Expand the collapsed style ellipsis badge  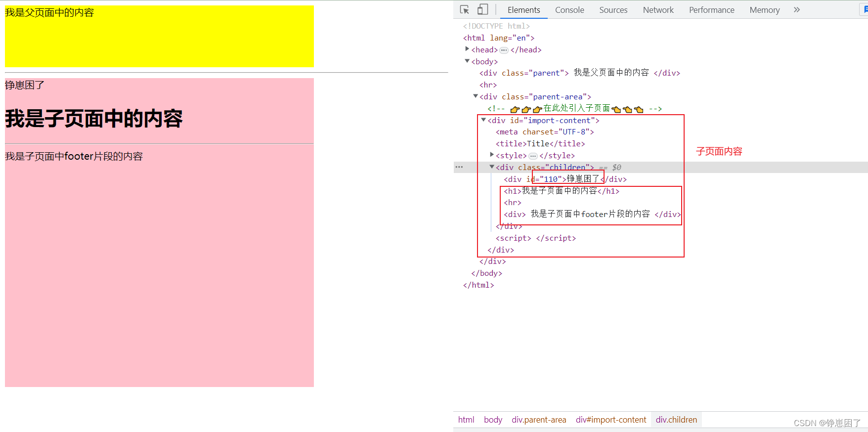[533, 156]
